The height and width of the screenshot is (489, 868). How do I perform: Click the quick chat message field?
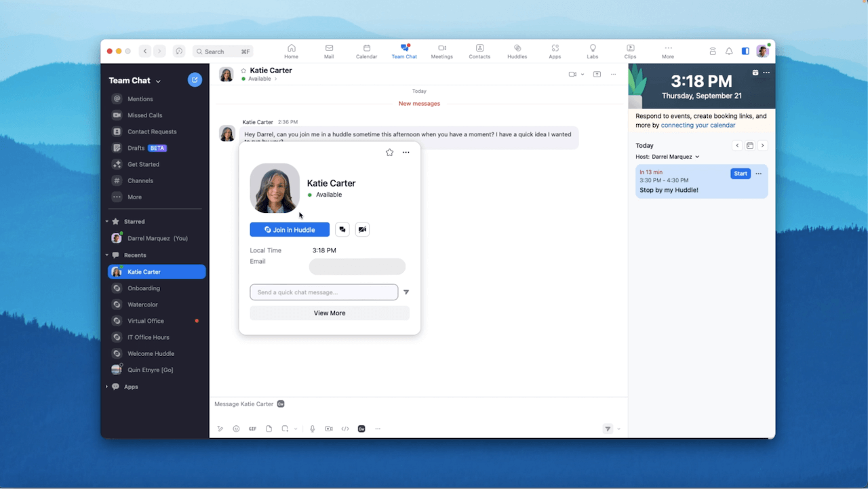coord(323,292)
